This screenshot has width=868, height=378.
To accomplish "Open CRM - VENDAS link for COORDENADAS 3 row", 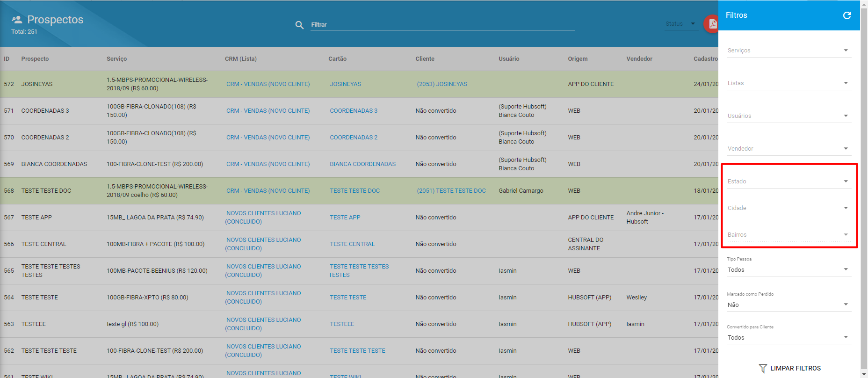I will (268, 111).
